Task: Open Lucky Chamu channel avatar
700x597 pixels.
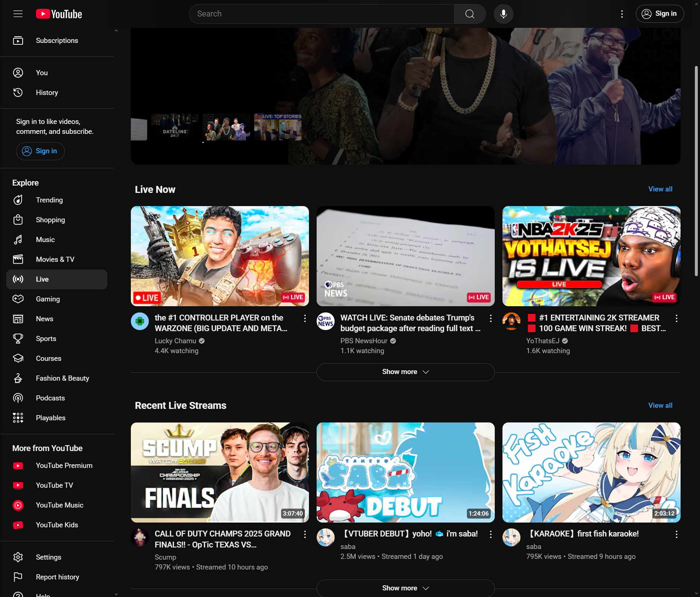Action: [140, 321]
